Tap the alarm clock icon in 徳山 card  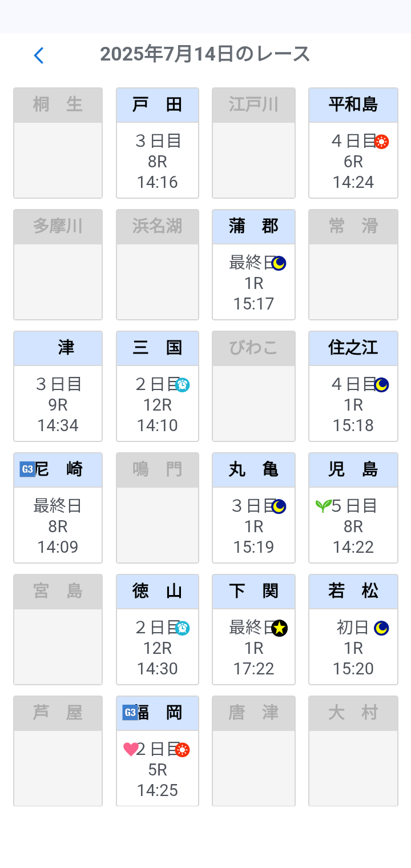point(182,628)
